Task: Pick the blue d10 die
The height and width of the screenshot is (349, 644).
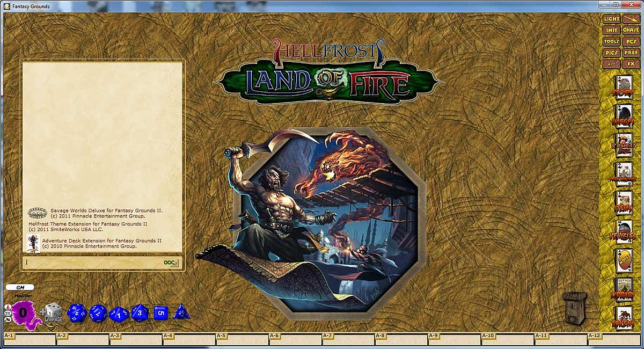Action: tap(119, 314)
